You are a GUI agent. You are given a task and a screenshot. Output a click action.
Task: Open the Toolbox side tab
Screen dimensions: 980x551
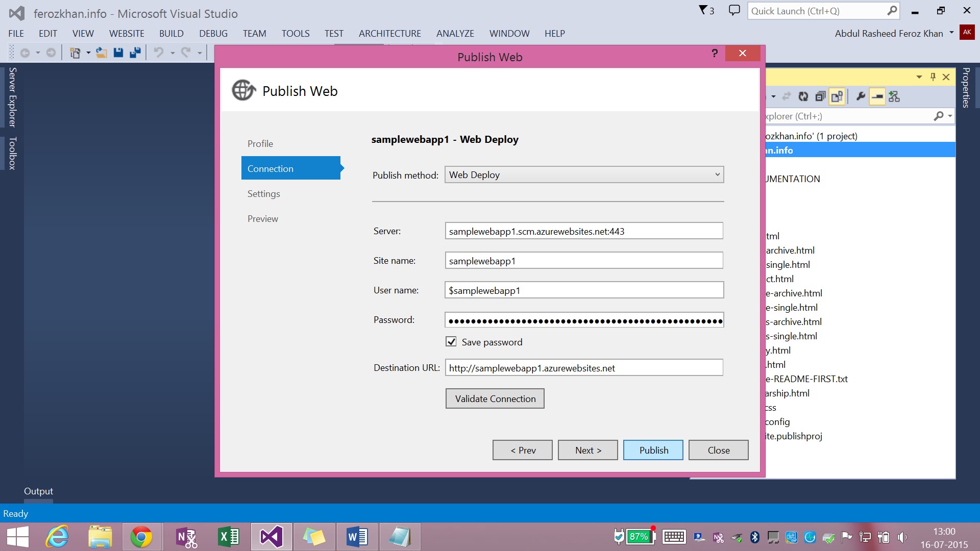tap(13, 153)
